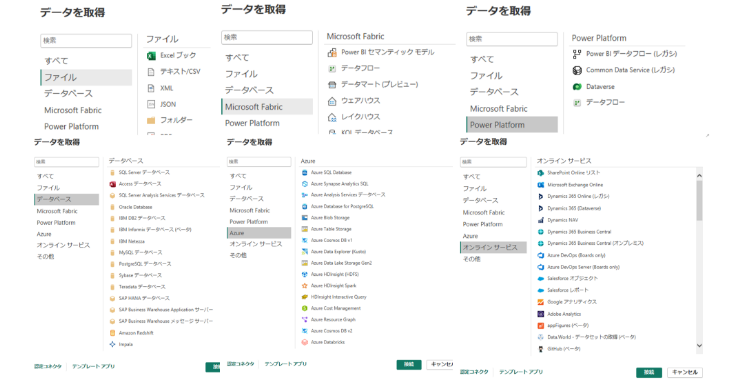Select the データマート (プレビュー) icon
This screenshot has width=736, height=383.
coord(332,85)
